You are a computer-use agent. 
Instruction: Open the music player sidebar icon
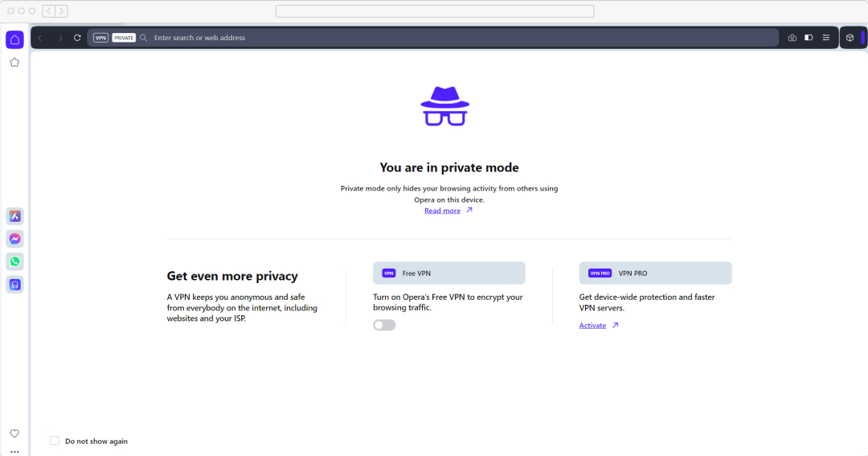15,285
